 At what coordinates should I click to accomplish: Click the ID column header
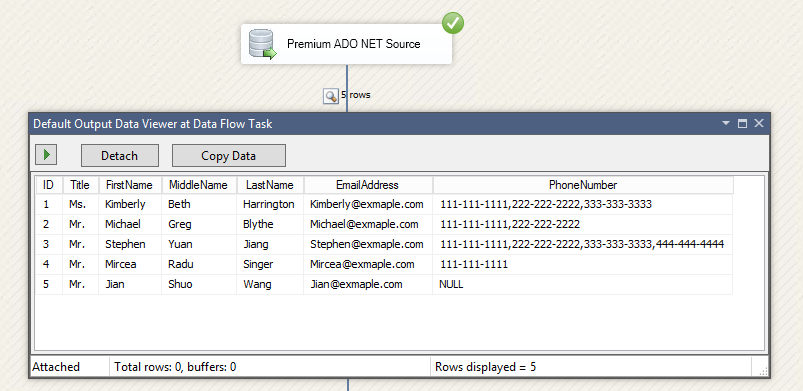click(x=49, y=185)
